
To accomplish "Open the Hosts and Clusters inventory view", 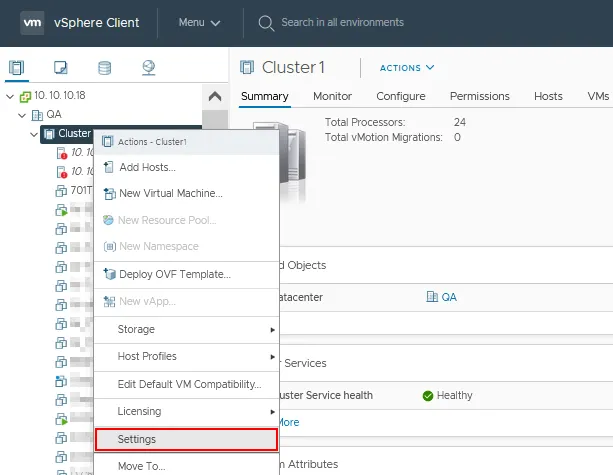I will (16, 68).
